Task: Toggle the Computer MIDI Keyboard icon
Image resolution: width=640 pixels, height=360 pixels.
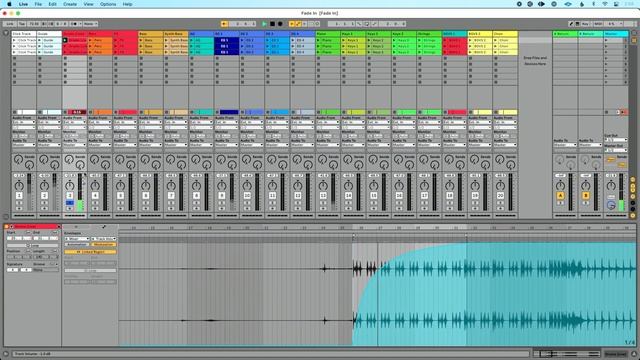Action: 577,24
